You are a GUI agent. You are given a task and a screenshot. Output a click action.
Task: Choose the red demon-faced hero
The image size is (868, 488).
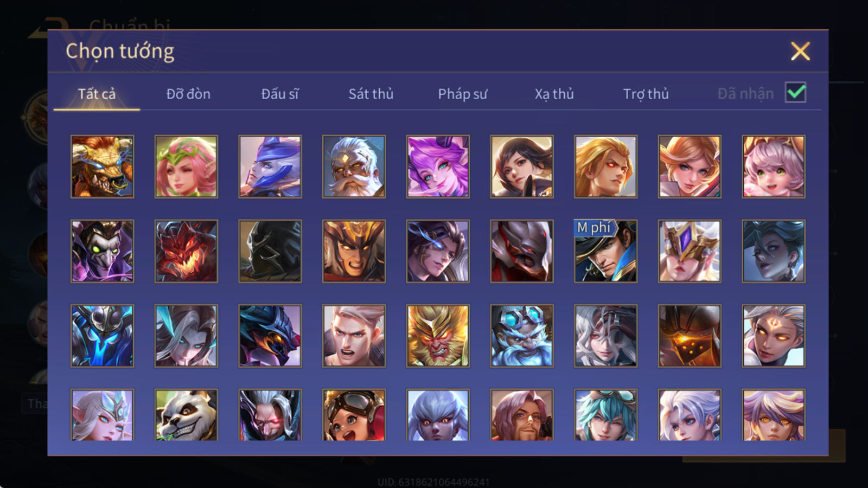(x=186, y=251)
